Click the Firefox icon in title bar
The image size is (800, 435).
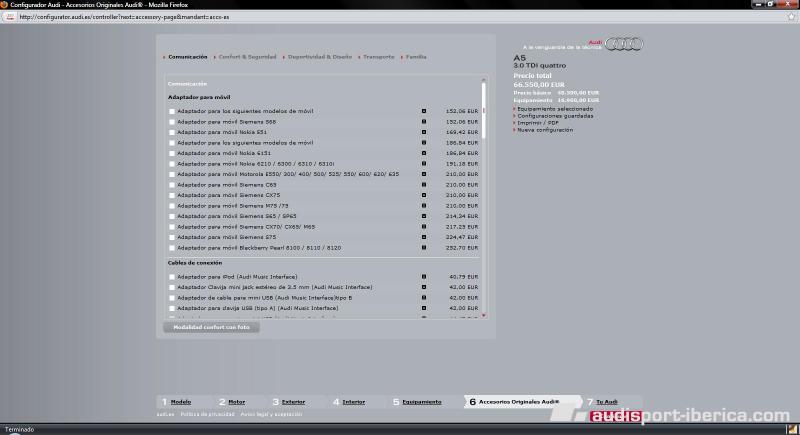(4, 5)
